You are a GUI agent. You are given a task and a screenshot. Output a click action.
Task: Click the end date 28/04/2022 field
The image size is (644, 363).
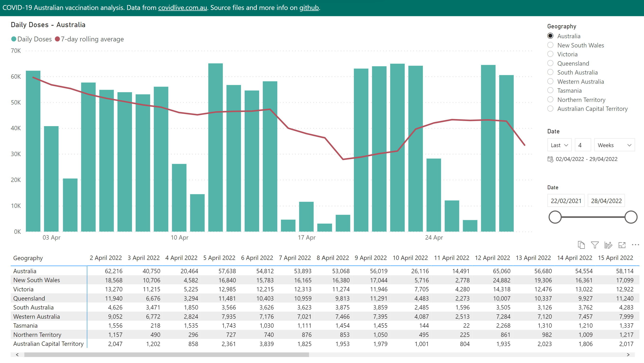click(606, 201)
